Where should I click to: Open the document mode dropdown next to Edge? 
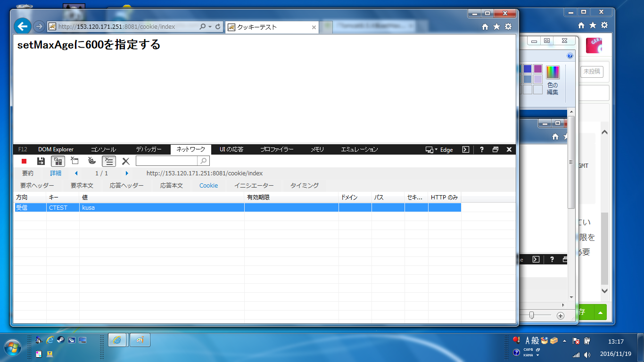click(436, 149)
